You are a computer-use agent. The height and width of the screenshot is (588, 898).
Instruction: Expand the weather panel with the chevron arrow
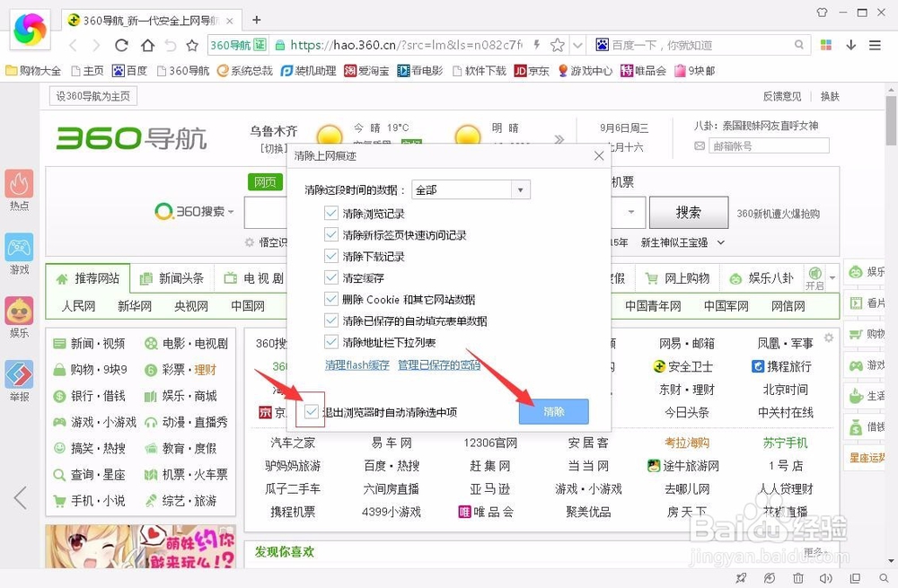tap(559, 140)
